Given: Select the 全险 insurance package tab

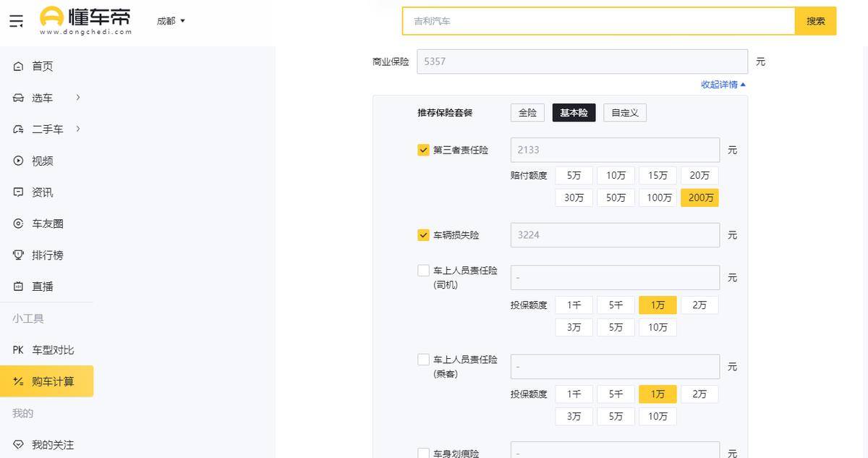Looking at the screenshot, I should pos(527,113).
